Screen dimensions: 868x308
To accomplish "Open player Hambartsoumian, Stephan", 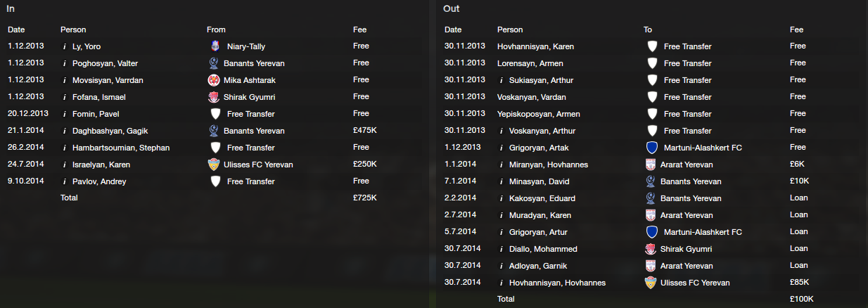I will 121,148.
